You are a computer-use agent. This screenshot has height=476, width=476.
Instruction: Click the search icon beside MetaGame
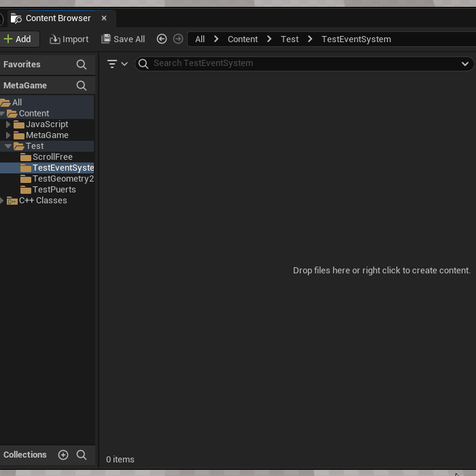point(82,86)
